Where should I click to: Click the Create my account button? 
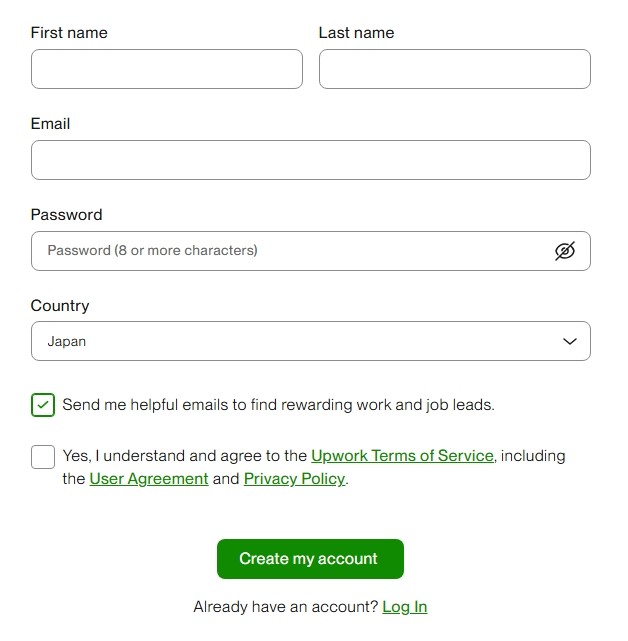[x=310, y=559]
